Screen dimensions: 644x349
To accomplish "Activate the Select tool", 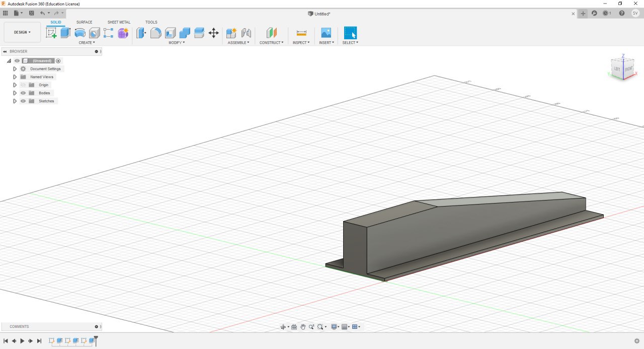I will (x=350, y=33).
